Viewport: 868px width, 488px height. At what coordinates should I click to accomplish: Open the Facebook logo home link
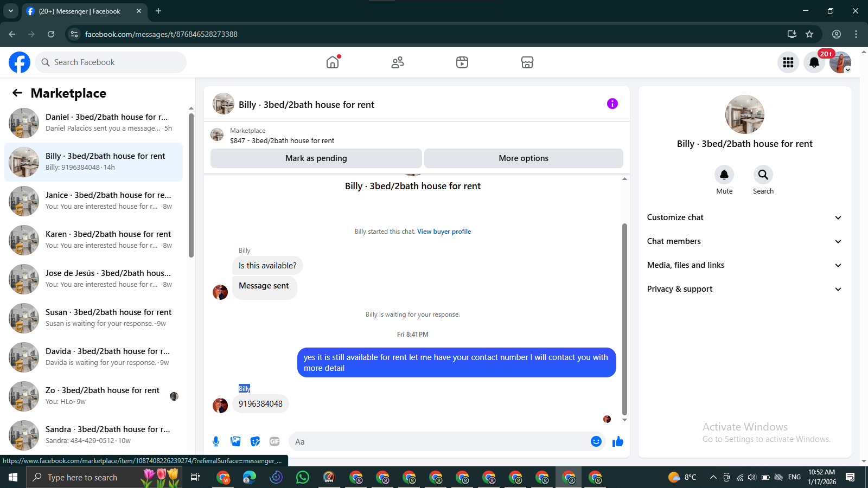click(20, 62)
